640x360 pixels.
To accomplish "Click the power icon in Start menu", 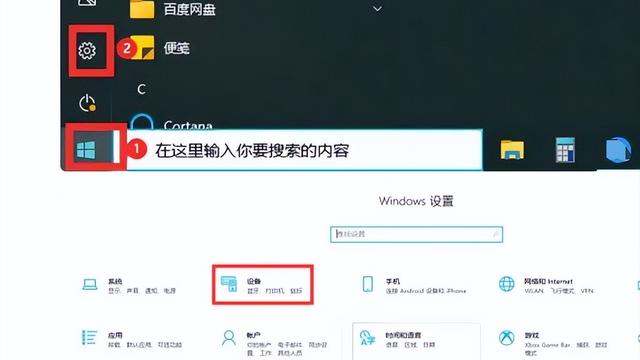I will point(87,103).
